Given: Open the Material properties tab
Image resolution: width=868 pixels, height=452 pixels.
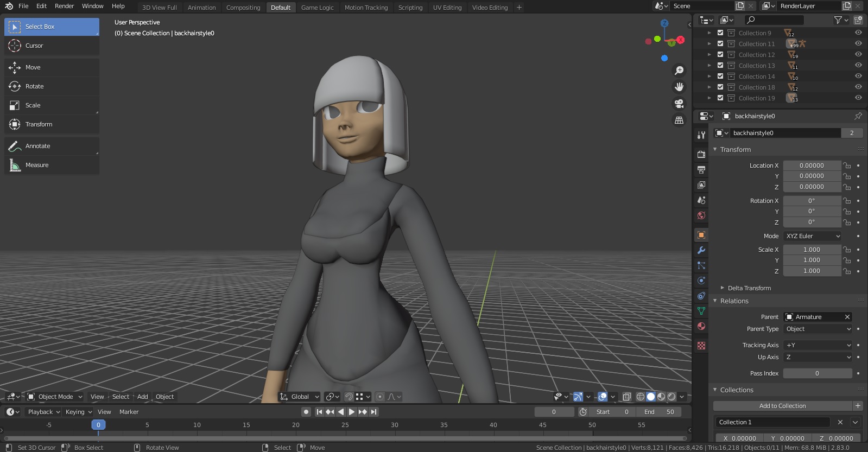Looking at the screenshot, I should pos(701,326).
